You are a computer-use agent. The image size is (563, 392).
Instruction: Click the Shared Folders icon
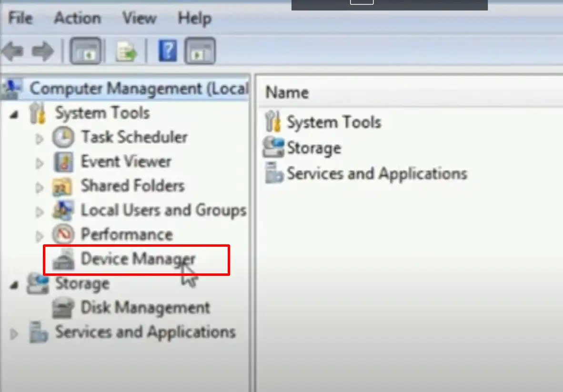62,186
